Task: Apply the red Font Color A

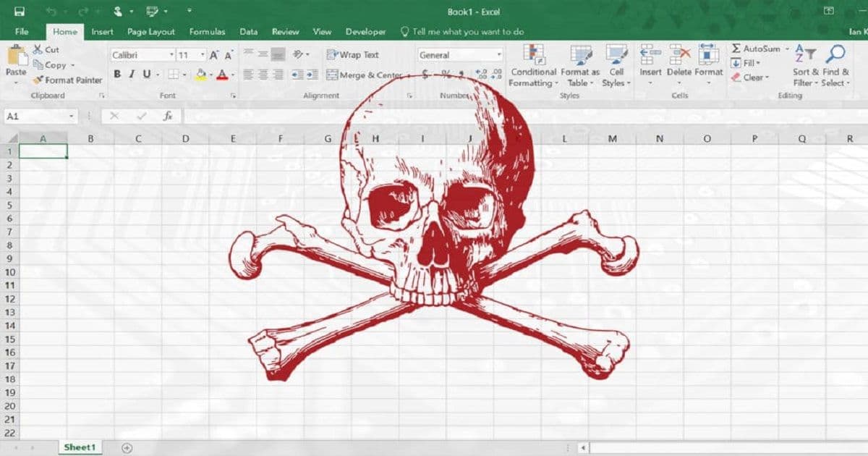Action: click(221, 75)
